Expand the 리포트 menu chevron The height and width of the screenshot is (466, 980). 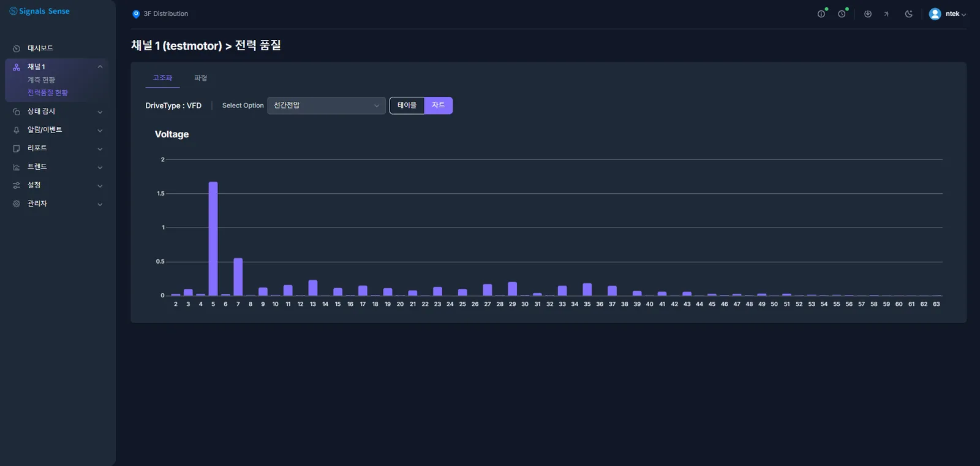click(100, 149)
